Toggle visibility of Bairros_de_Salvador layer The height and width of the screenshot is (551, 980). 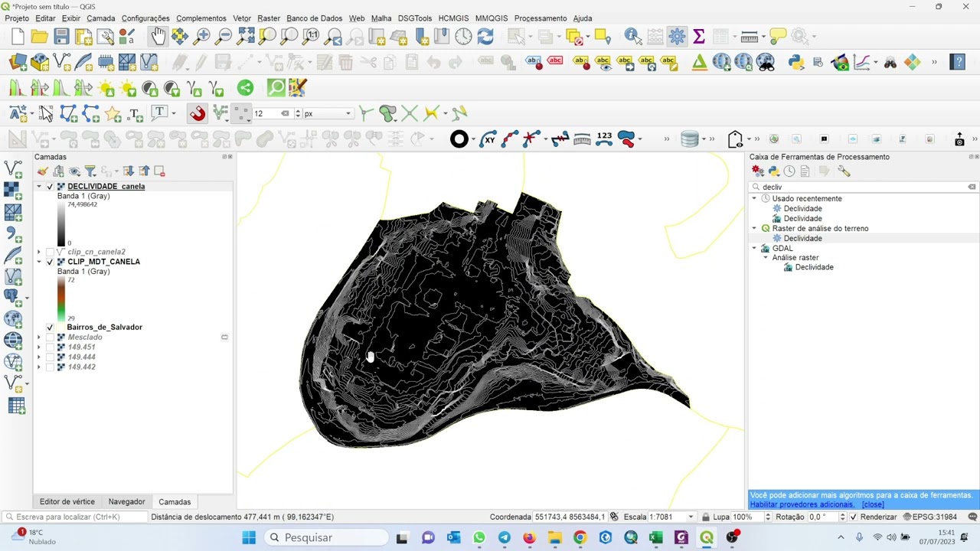[x=51, y=328]
